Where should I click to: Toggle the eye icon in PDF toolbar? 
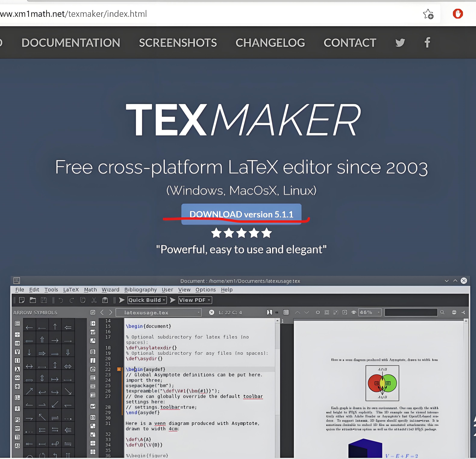pos(354,312)
